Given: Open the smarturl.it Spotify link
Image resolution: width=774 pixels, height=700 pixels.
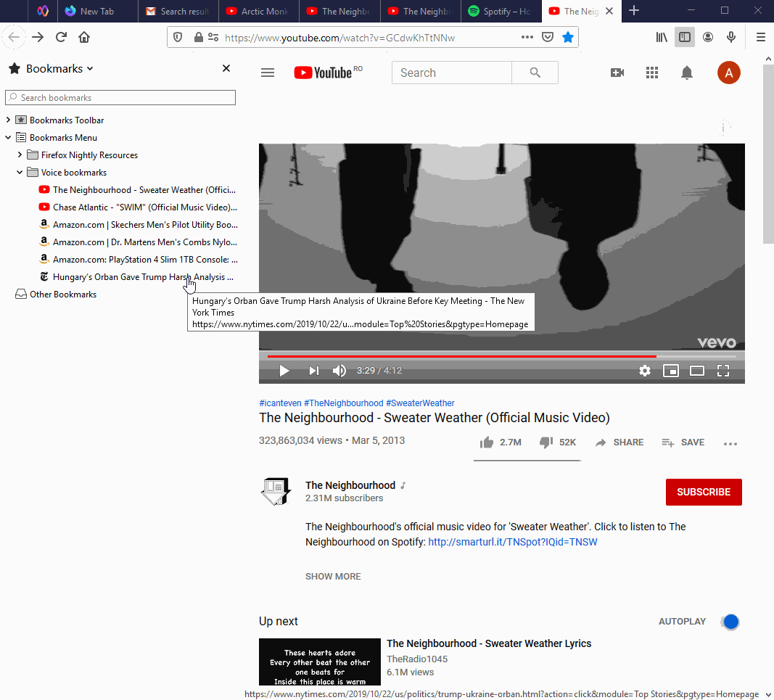Looking at the screenshot, I should click(x=512, y=542).
